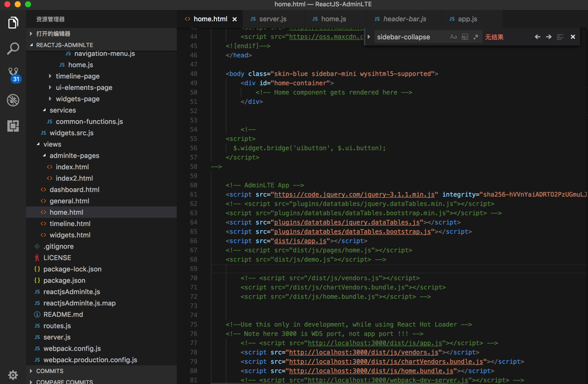Expand the timeline-page folder
Viewport: 588px width, 384px height.
pyautogui.click(x=78, y=76)
